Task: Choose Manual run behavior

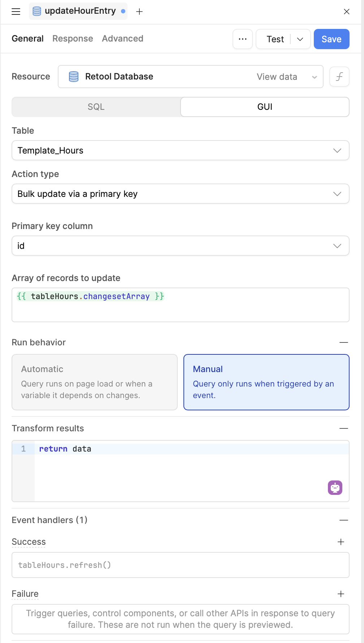Action: click(x=266, y=382)
